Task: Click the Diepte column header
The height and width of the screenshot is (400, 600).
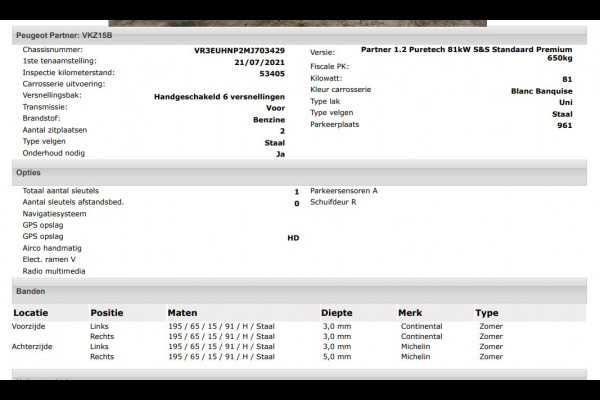Action: (x=337, y=312)
